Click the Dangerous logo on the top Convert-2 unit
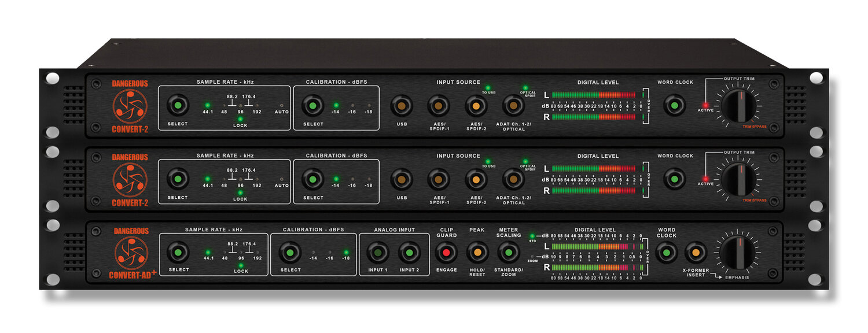The height and width of the screenshot is (333, 868). click(130, 106)
